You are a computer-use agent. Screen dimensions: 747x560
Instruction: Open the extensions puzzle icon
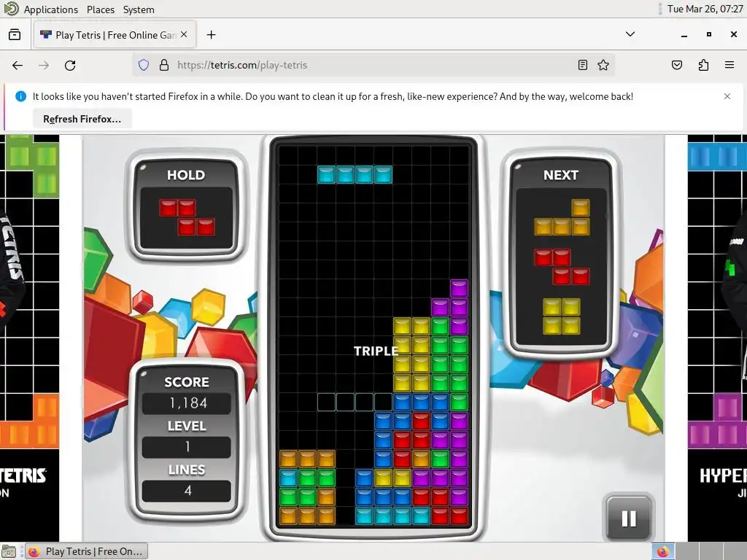point(704,65)
